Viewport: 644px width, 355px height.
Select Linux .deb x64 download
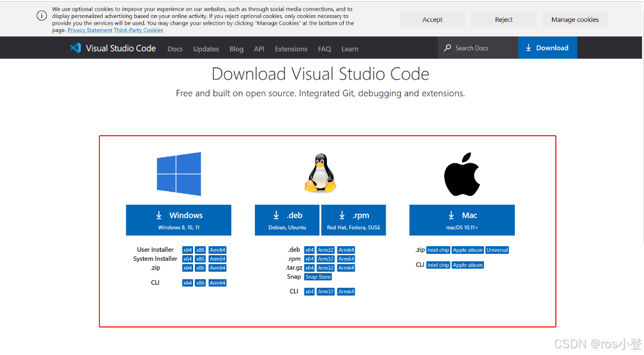309,250
